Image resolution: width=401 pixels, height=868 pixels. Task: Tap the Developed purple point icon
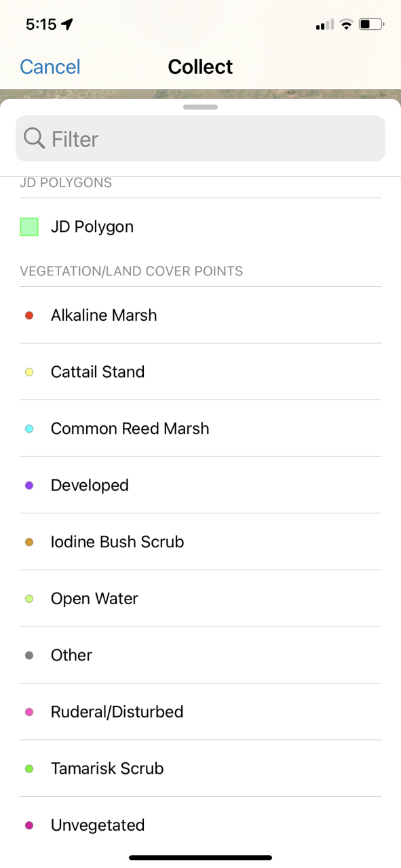tap(28, 485)
